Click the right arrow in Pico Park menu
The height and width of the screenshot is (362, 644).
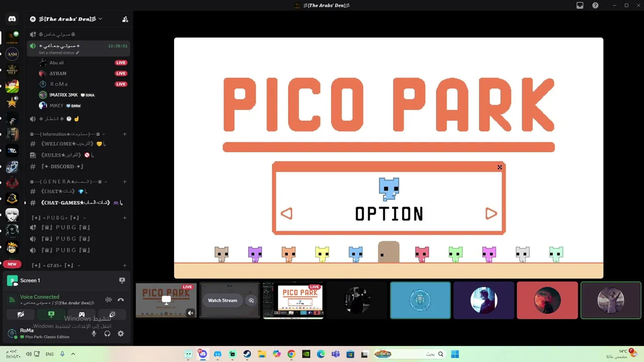pos(491,214)
